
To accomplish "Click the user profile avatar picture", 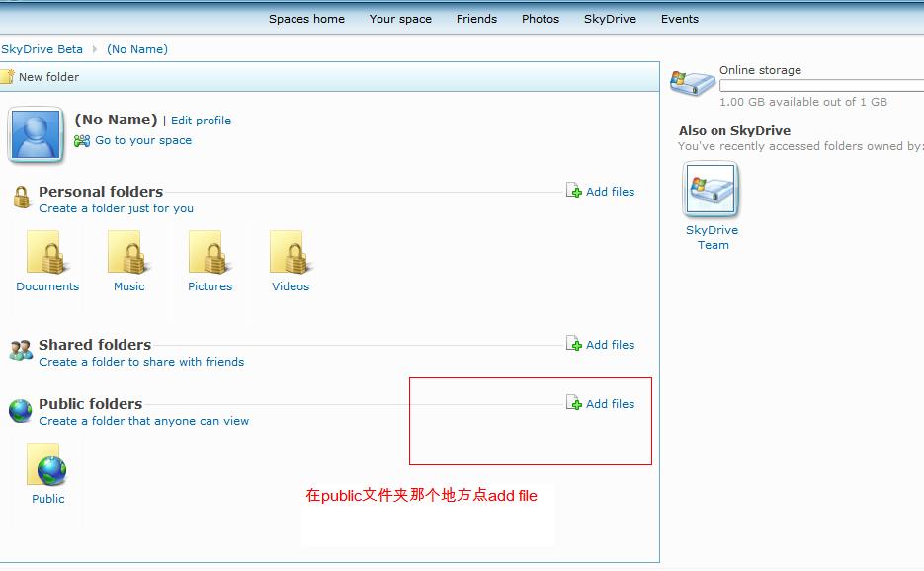I will (x=36, y=134).
